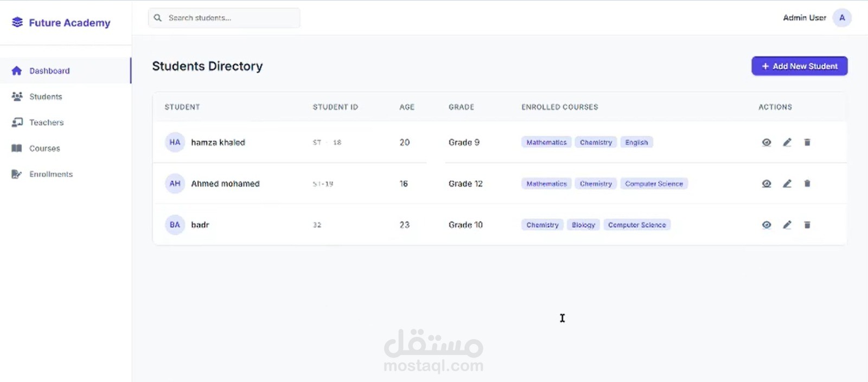
Task: Open the Teachers section
Action: point(66,123)
